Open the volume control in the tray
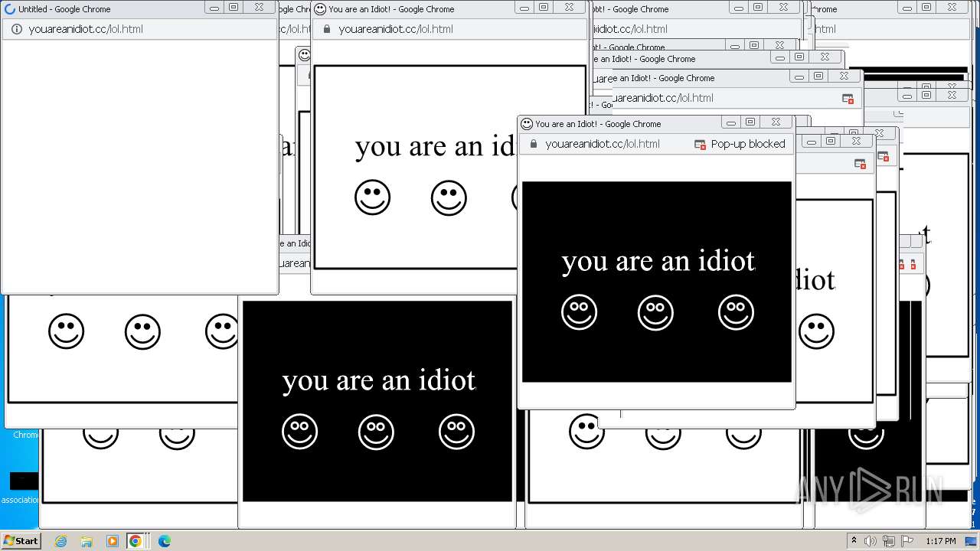Image resolution: width=980 pixels, height=551 pixels. click(x=871, y=541)
